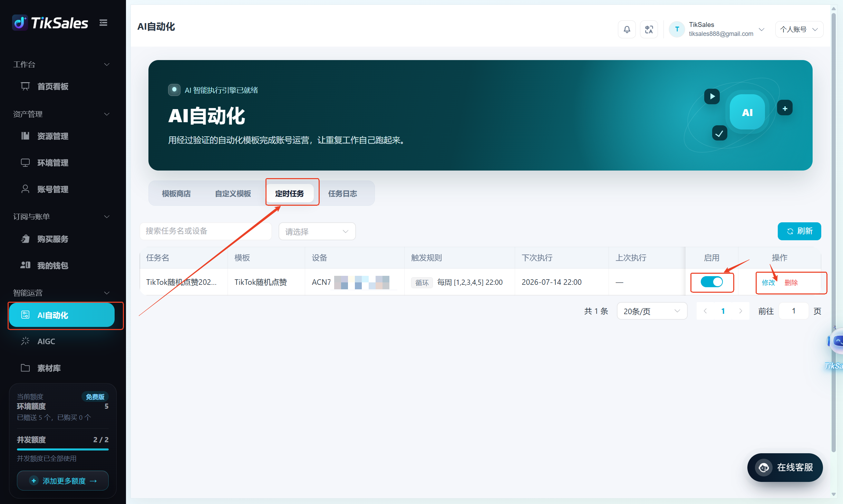Open the notification bell

click(627, 29)
